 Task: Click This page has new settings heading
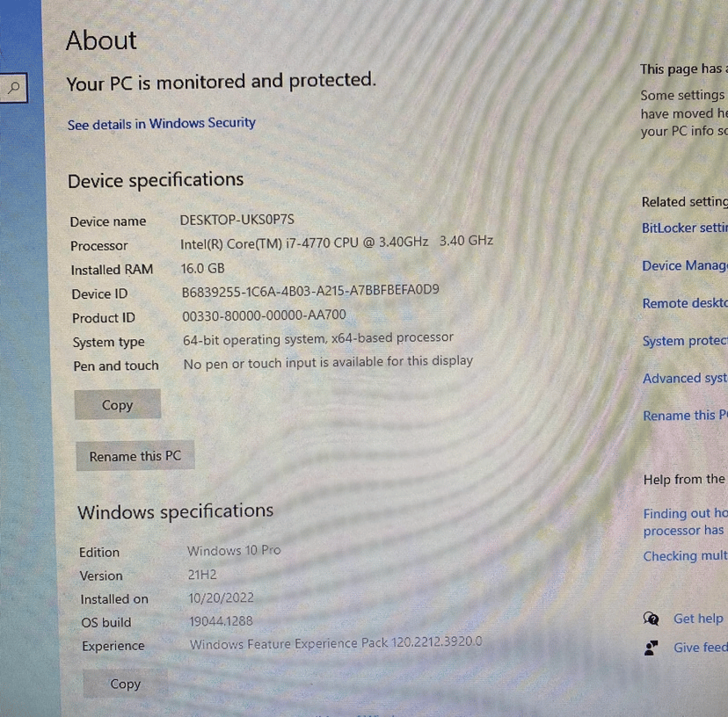pos(683,69)
